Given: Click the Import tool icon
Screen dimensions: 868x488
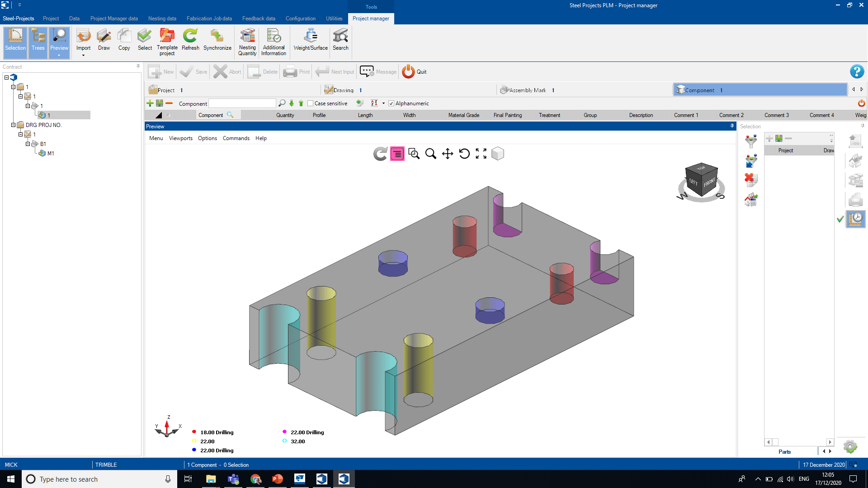Looking at the screenshot, I should pos(83,36).
